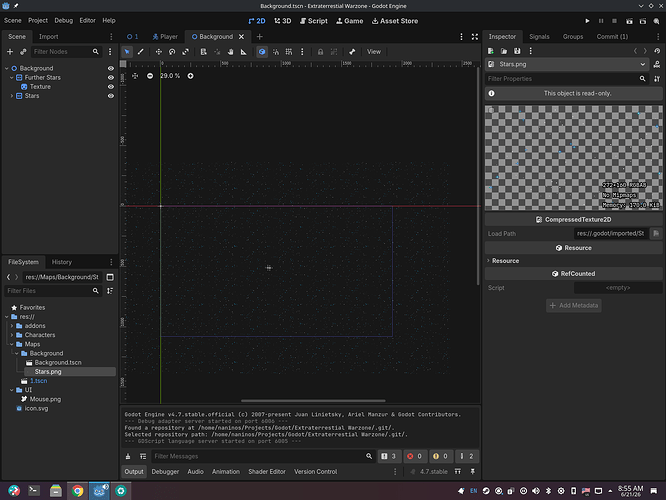Open the Debug menu
The width and height of the screenshot is (666, 500).
[63, 20]
